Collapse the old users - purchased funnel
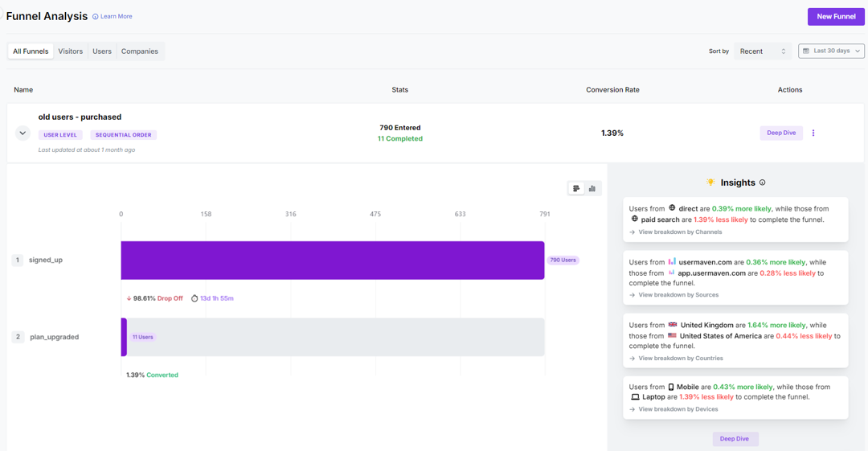The width and height of the screenshot is (868, 451). [23, 133]
